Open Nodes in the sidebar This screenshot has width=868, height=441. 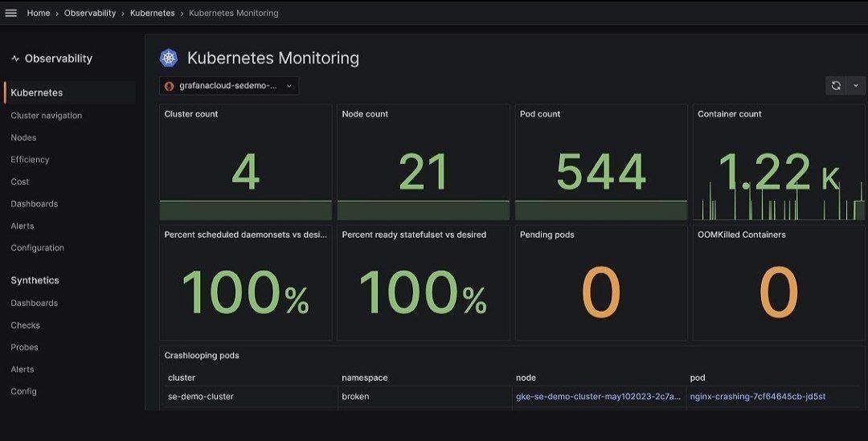[23, 137]
